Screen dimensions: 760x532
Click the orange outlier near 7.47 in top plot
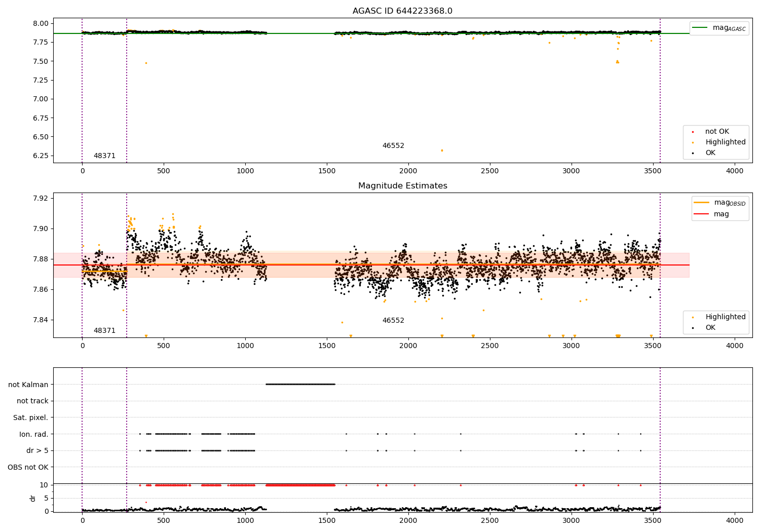click(x=146, y=63)
